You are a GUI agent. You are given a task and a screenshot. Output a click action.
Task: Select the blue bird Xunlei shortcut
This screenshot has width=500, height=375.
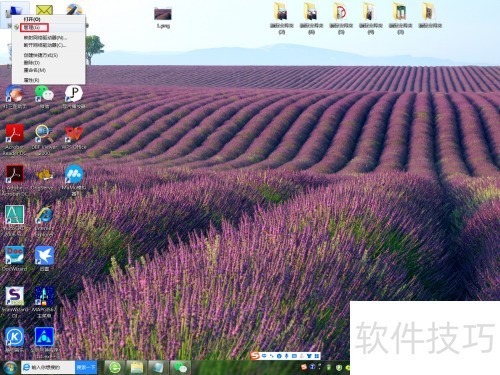coord(44,259)
